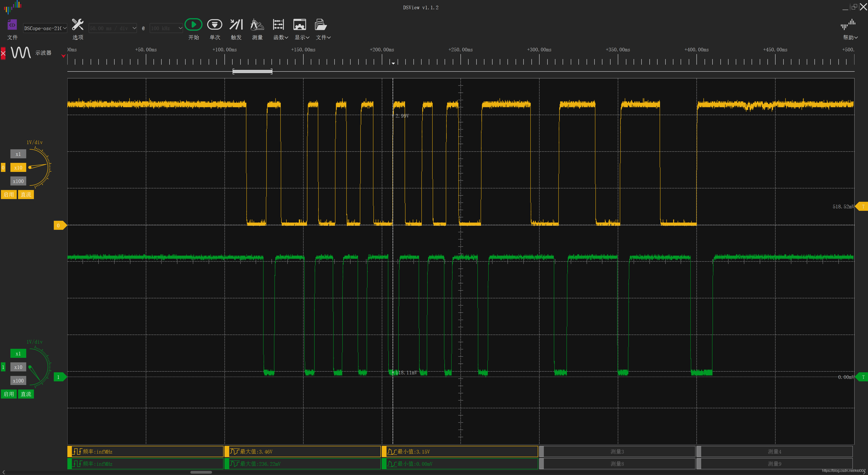Click the +250.00ms ruler label
This screenshot has height=475, width=868.
[460, 50]
